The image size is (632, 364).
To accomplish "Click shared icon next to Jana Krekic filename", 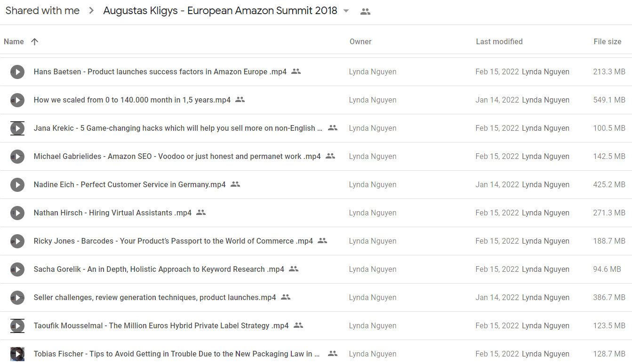I will tap(333, 128).
